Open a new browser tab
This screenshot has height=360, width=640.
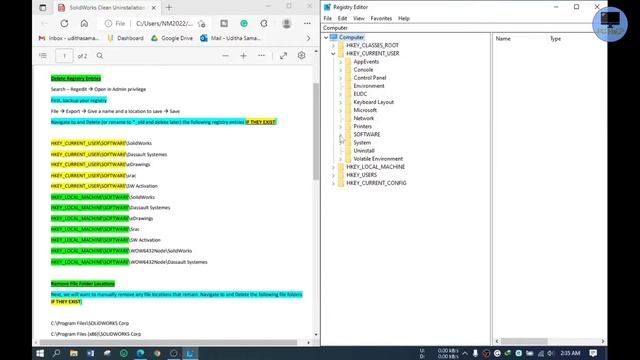169,7
